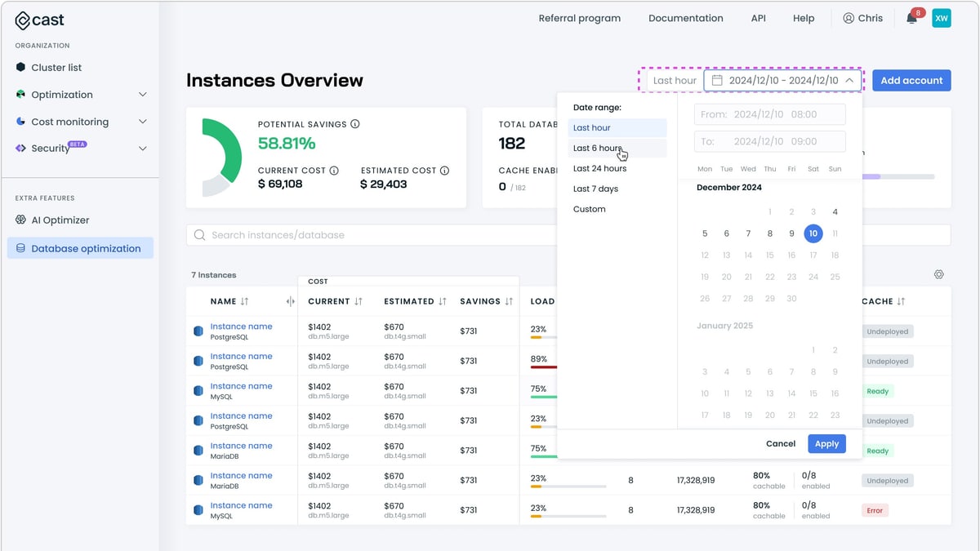Click database icon of first MySQL instance
The height and width of the screenshot is (551, 980).
click(198, 391)
